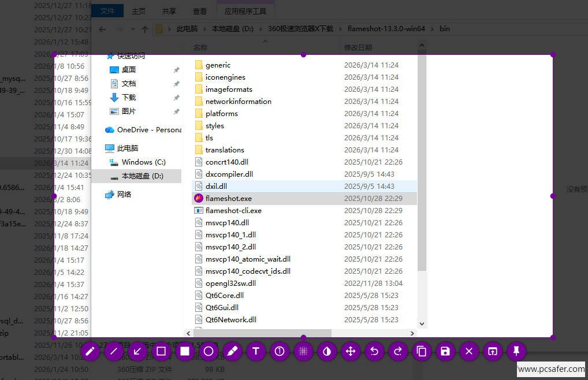The image size is (588, 380).
Task: Select the Arrow annotation tool
Action: [137, 351]
